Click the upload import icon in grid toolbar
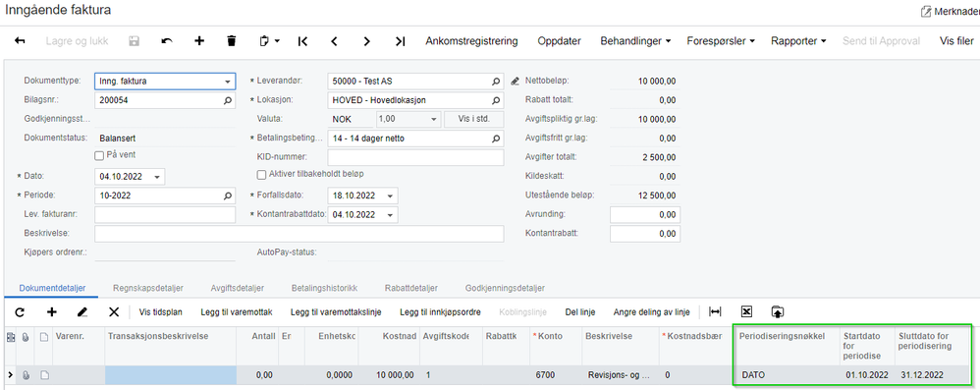 click(x=778, y=311)
